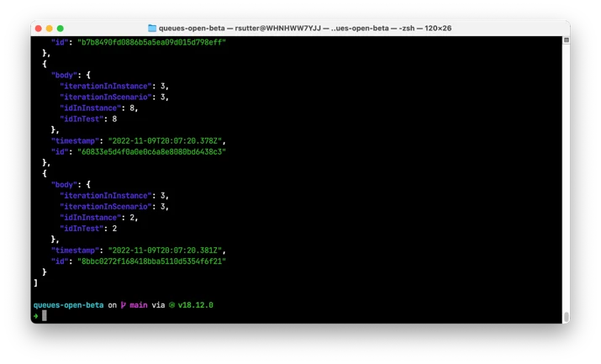The height and width of the screenshot is (364, 601).
Task: Click the timestamp value ending in 20.378Z
Action: tap(165, 140)
